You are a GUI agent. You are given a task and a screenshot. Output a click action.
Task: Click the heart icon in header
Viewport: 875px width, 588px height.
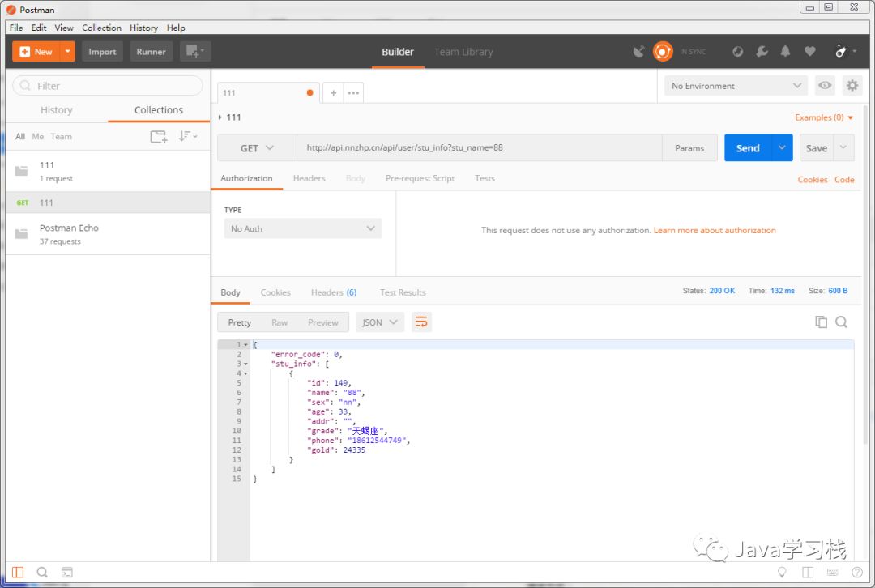coord(809,52)
